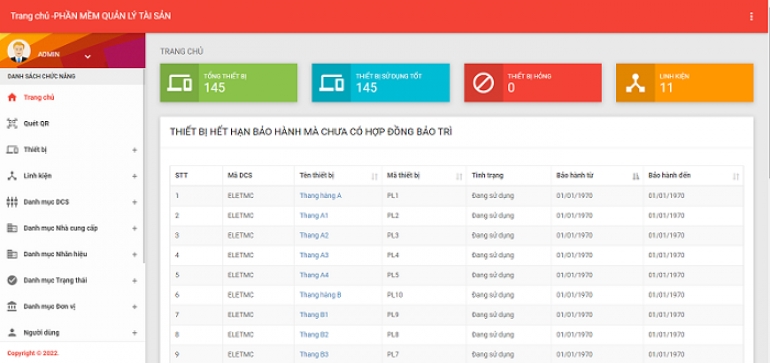
Task: Open Quét QR menu item
Action: click(36, 124)
